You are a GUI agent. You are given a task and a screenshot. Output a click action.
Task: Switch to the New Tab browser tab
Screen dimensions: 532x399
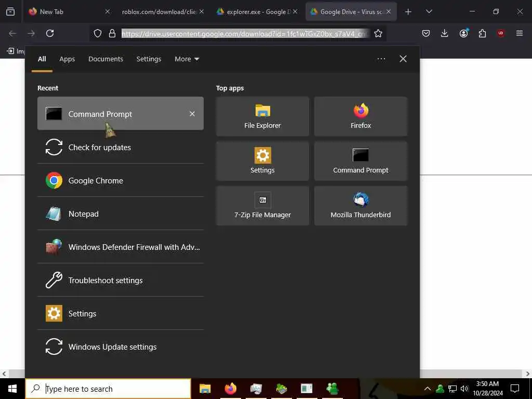pyautogui.click(x=69, y=11)
